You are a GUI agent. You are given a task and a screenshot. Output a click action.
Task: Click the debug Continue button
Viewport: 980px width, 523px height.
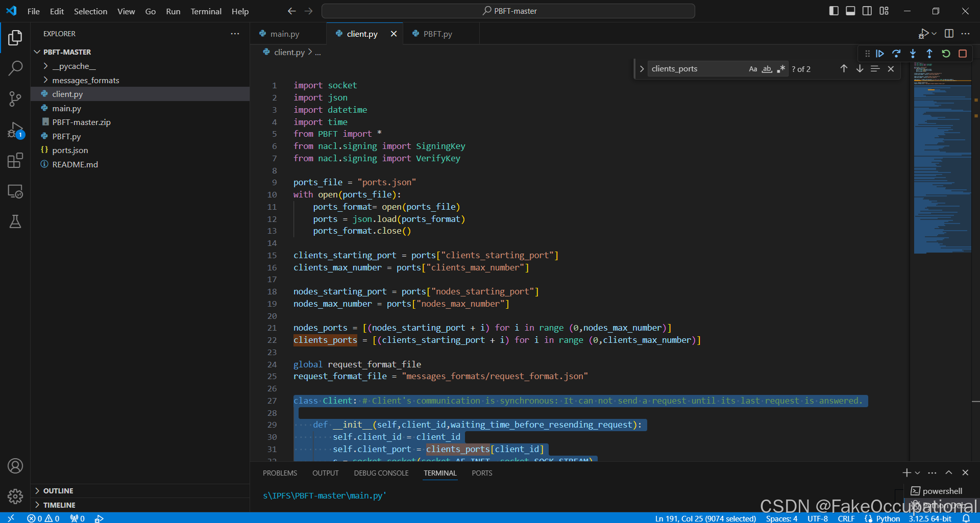point(880,54)
